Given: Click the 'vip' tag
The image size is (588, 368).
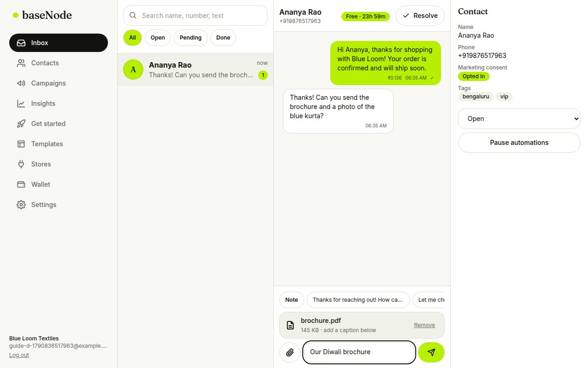Looking at the screenshot, I should click(504, 97).
